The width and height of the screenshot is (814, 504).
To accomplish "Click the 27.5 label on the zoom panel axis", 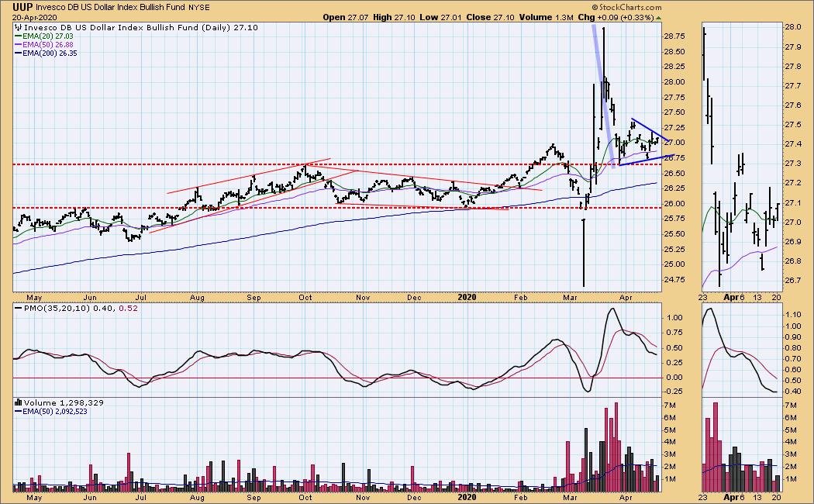I will pos(792,125).
